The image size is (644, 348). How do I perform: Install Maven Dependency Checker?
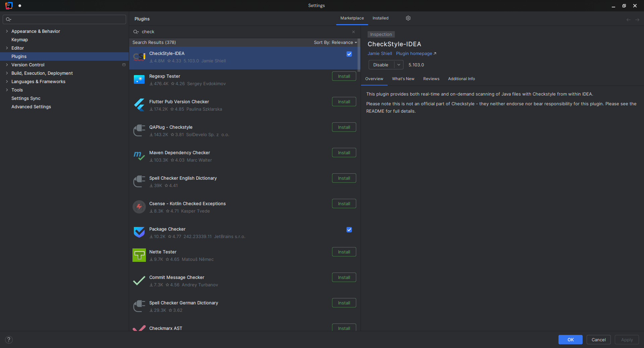(344, 153)
